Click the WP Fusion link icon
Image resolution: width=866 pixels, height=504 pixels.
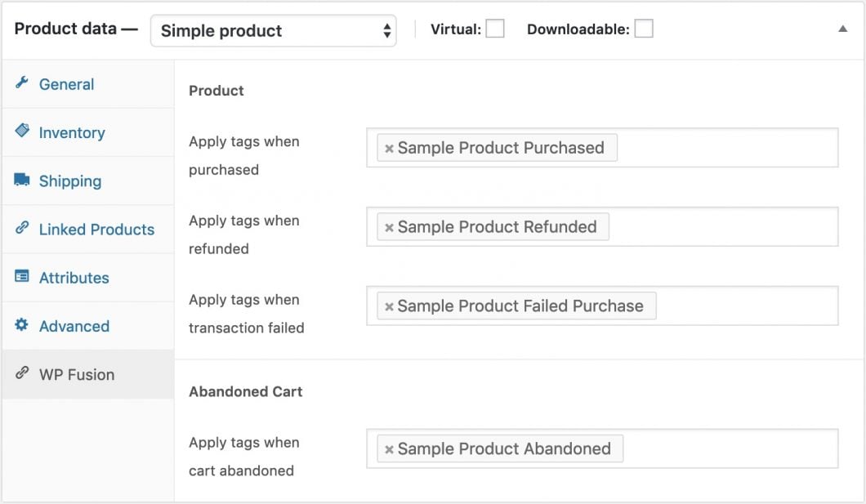coord(22,374)
